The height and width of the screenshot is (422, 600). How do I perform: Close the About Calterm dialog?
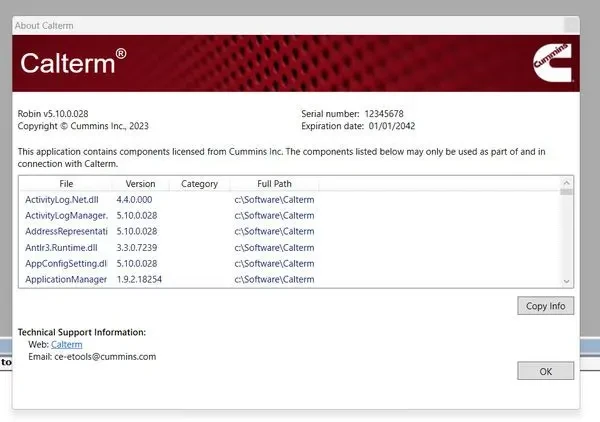point(571,26)
